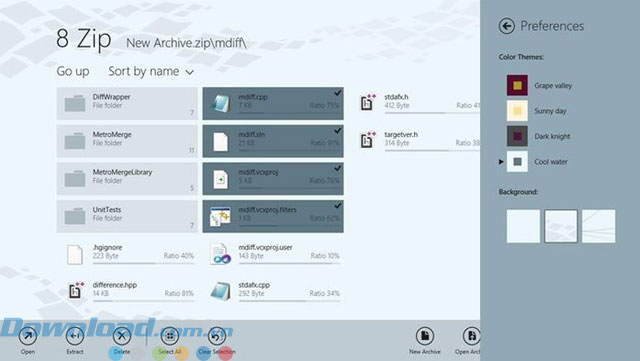Viewport: 640px width, 361px height.
Task: Click the Go up link
Action: click(x=73, y=71)
